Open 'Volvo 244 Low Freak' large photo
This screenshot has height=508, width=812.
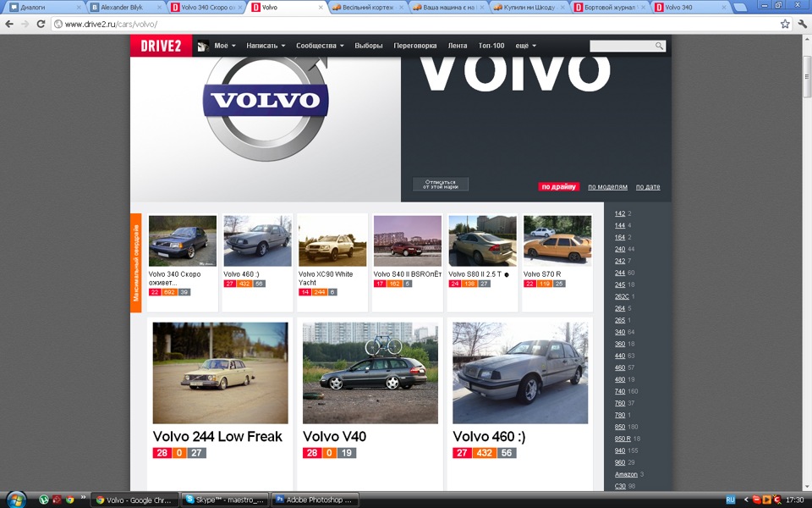pyautogui.click(x=220, y=373)
